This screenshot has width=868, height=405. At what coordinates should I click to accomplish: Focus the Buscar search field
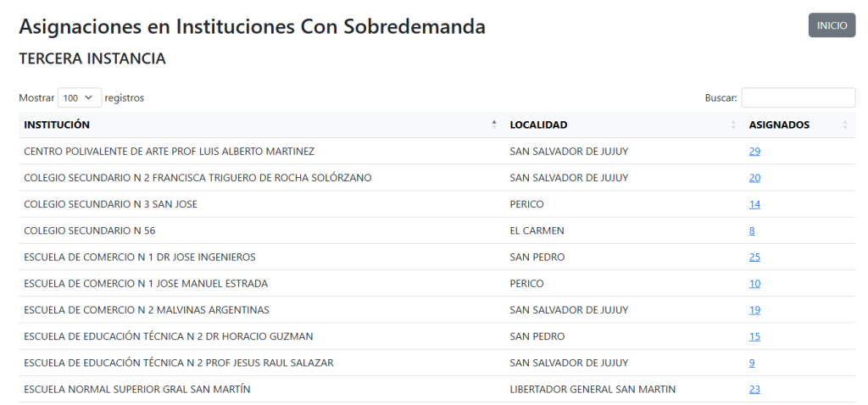point(798,98)
